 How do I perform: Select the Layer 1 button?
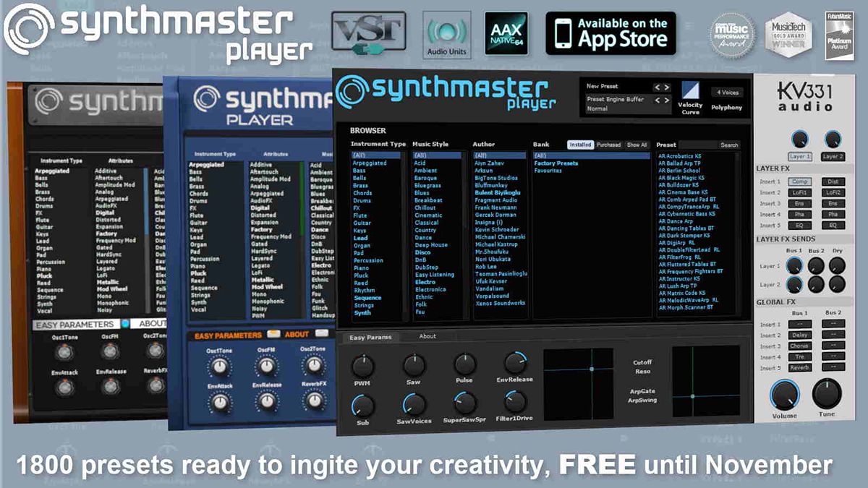click(x=799, y=156)
